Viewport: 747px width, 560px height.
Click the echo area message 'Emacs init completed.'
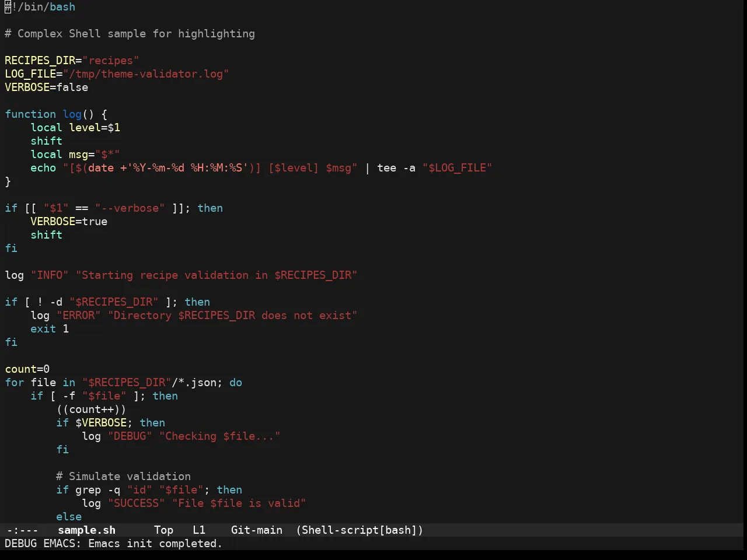155,544
